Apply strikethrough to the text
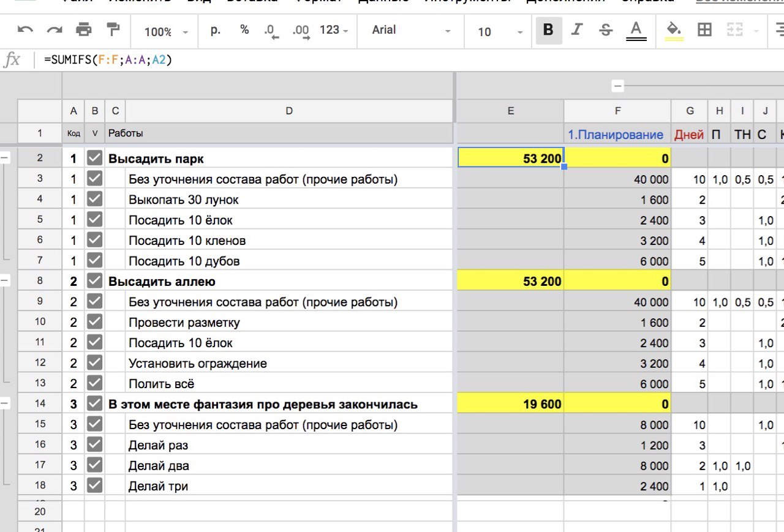 (x=606, y=30)
